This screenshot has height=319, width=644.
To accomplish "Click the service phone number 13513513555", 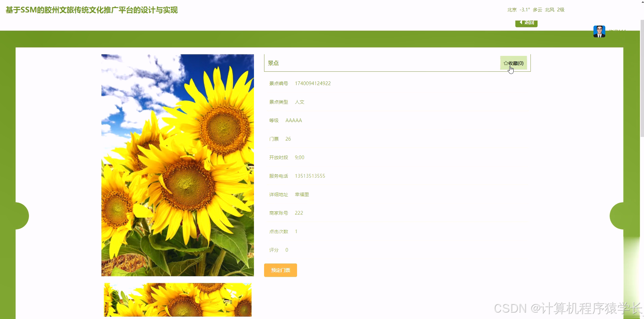I will (310, 176).
